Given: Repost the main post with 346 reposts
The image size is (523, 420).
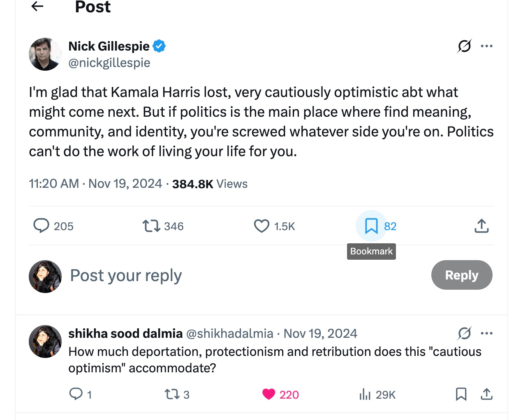Looking at the screenshot, I should click(x=151, y=226).
